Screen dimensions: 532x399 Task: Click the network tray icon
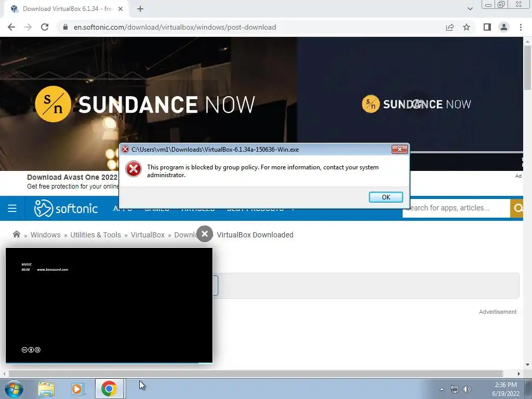[x=454, y=389]
